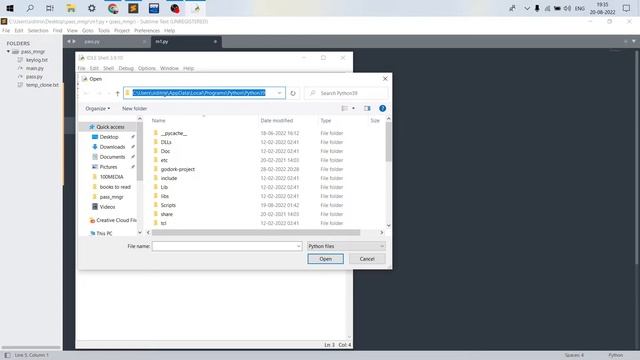This screenshot has height=360, width=640.
Task: Select the include folder
Action: pyautogui.click(x=169, y=178)
